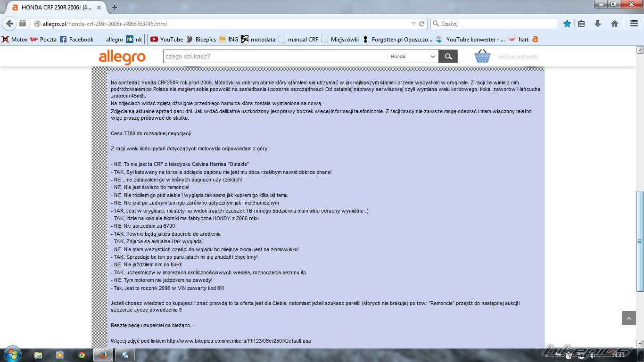This screenshot has width=644, height=362.
Task: Open the Facebook bookmark
Action: [x=77, y=40]
